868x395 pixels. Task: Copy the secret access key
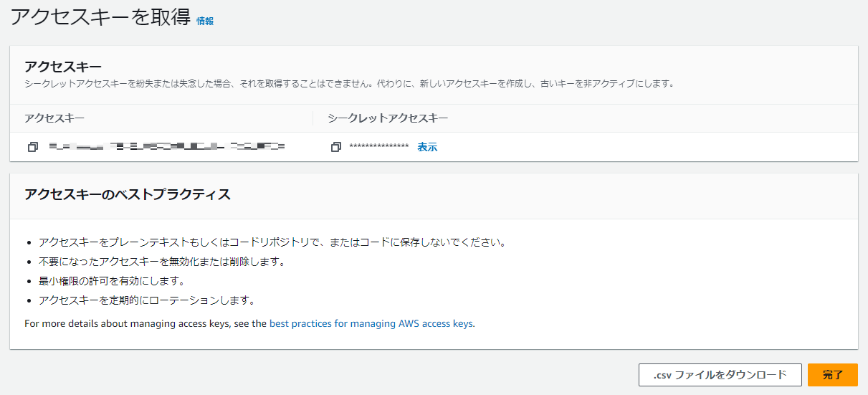pos(336,147)
